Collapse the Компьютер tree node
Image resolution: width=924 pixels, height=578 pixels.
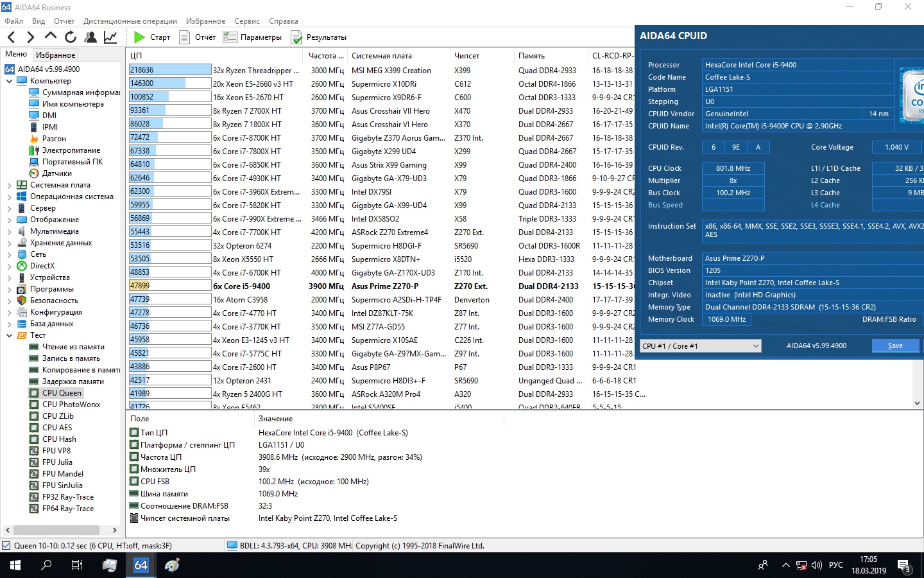tap(9, 81)
